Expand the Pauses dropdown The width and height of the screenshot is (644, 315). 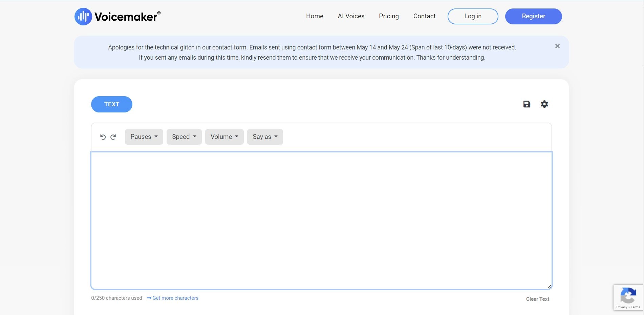(x=144, y=137)
